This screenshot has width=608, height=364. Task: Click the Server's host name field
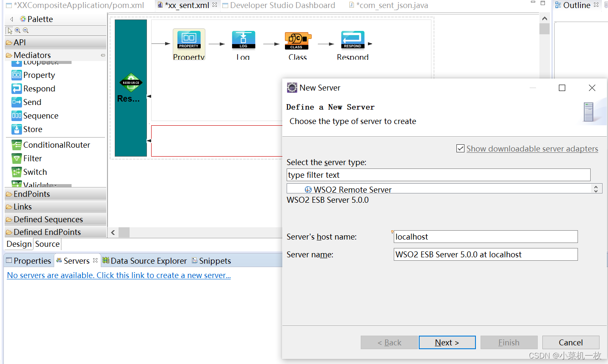coord(486,237)
